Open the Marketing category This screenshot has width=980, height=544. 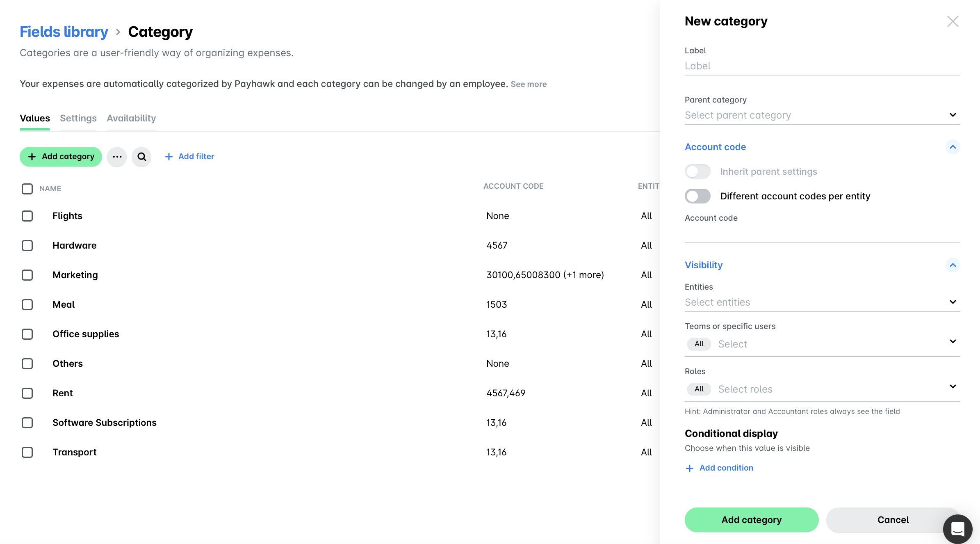[x=75, y=275]
